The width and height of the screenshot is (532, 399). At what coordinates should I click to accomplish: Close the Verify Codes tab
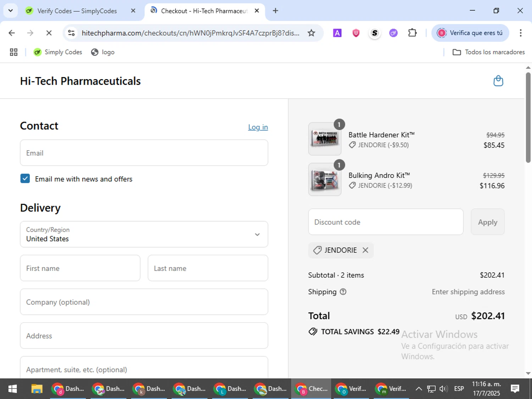click(133, 11)
